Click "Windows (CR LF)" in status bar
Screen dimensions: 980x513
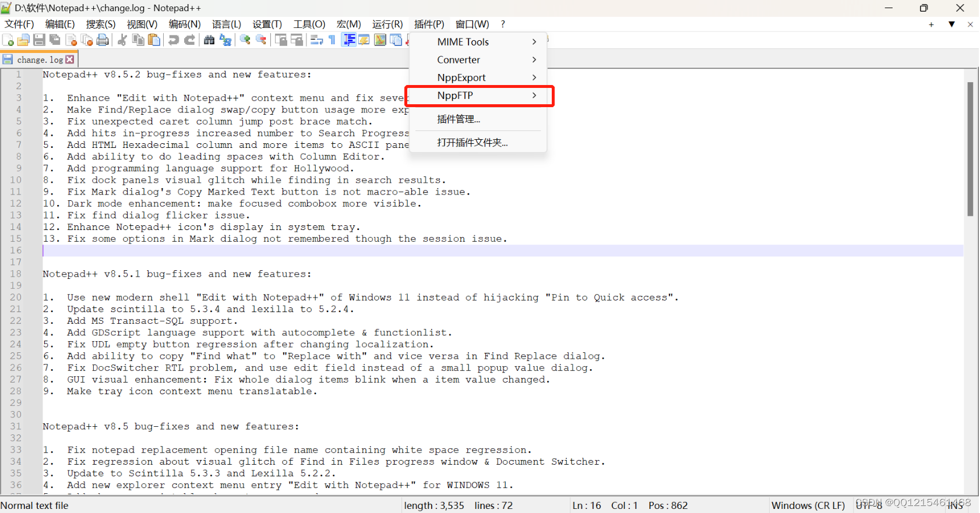(808, 505)
